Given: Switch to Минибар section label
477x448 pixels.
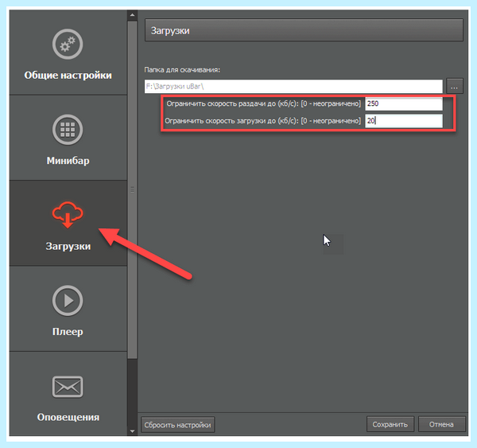Looking at the screenshot, I should click(x=68, y=161).
